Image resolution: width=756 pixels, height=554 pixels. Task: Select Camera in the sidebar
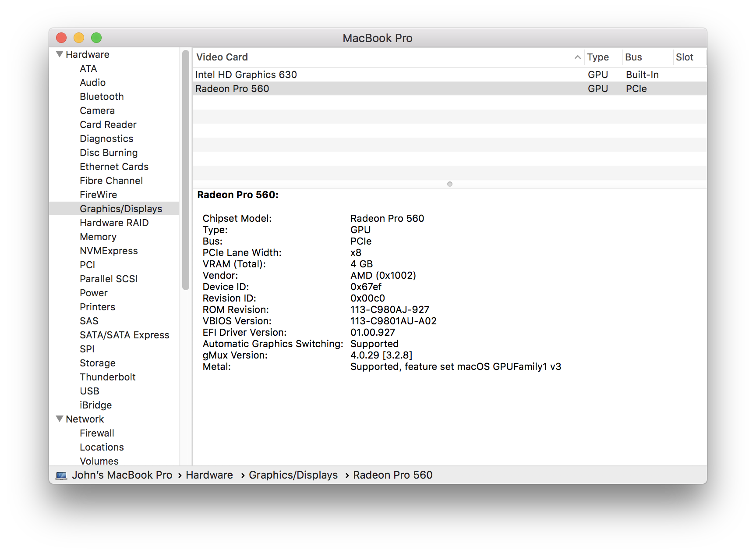point(97,110)
